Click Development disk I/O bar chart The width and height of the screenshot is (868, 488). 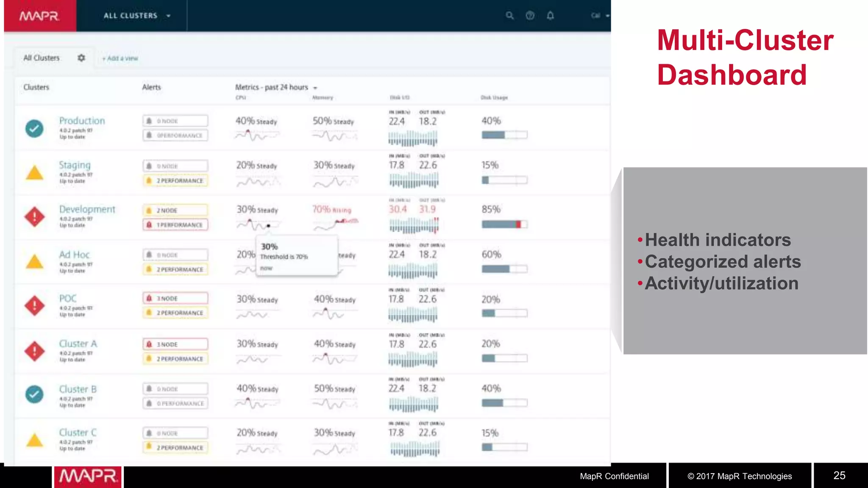pyautogui.click(x=414, y=225)
